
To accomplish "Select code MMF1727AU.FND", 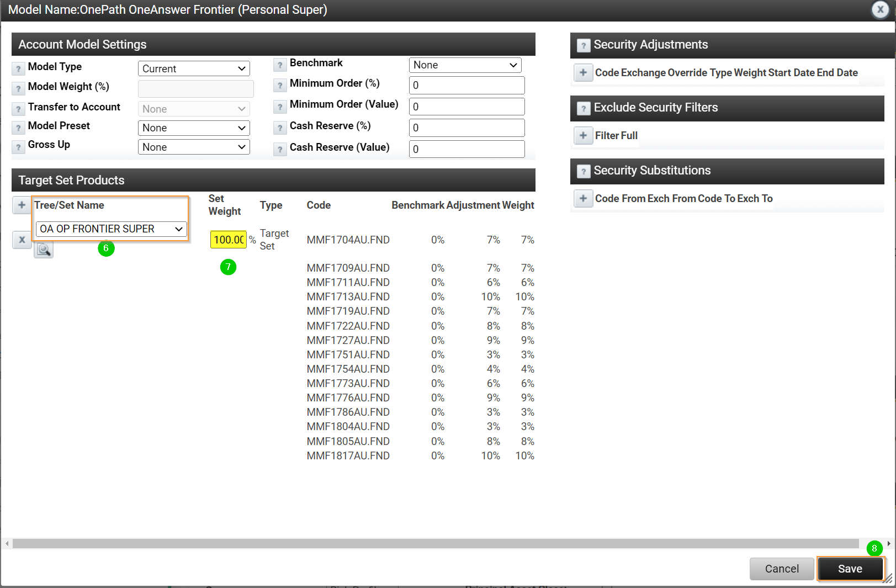I will (x=348, y=340).
